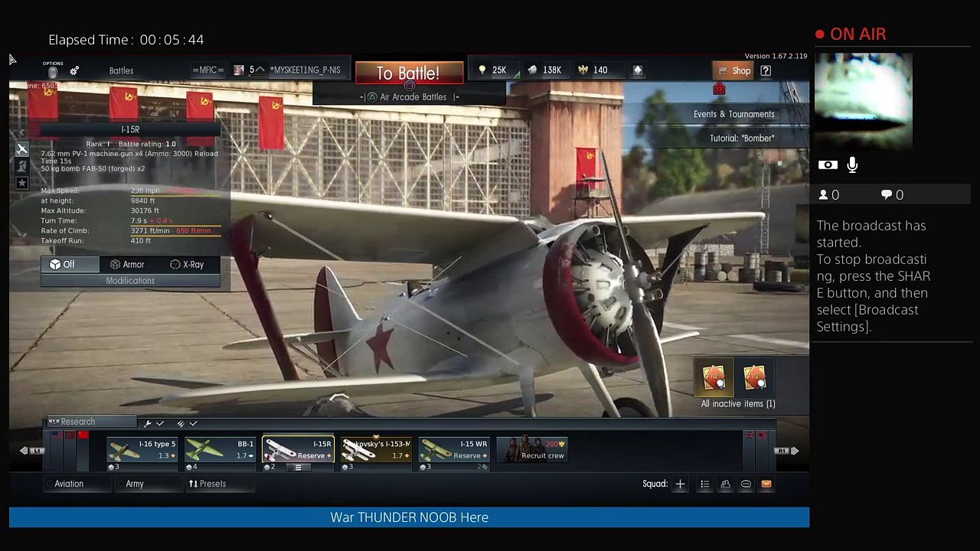Viewport: 980px width, 551px height.
Task: Open *MYSKEET1NG_P-NIS player profile name
Action: pos(305,70)
